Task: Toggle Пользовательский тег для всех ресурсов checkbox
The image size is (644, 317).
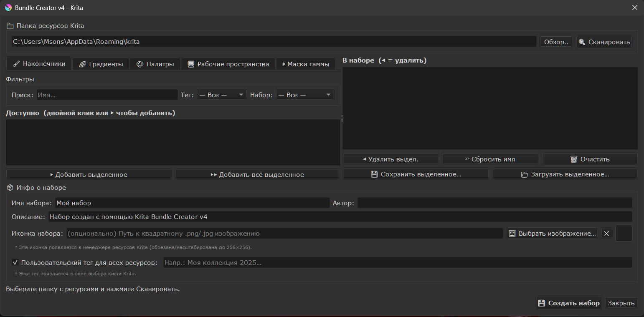Action: click(x=15, y=262)
